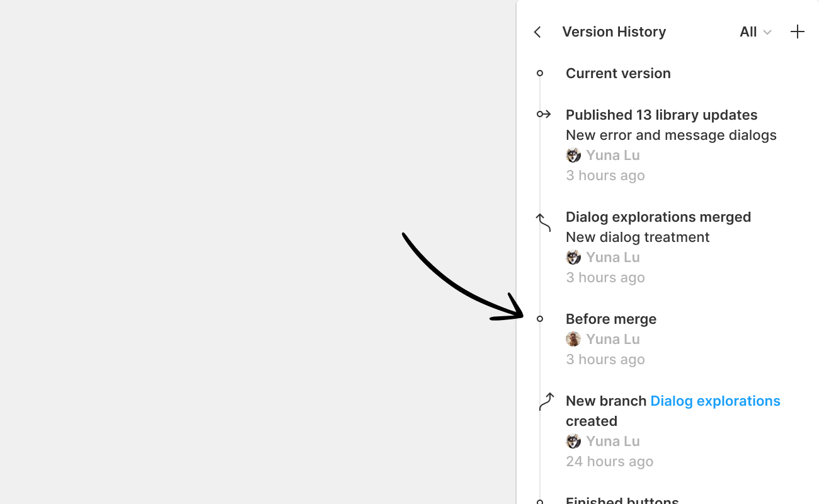The image size is (819, 504).
Task: Expand the Published 13 library updates entry
Action: coord(661,115)
